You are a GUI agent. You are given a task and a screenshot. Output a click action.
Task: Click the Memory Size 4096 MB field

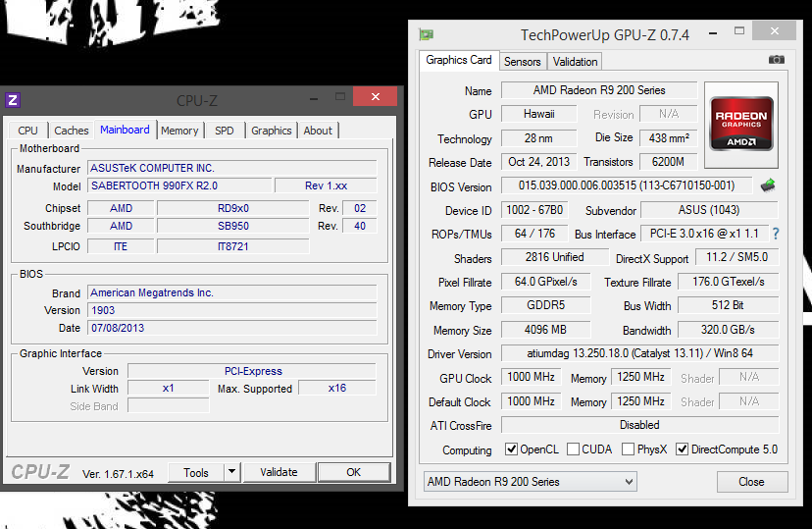coord(545,330)
